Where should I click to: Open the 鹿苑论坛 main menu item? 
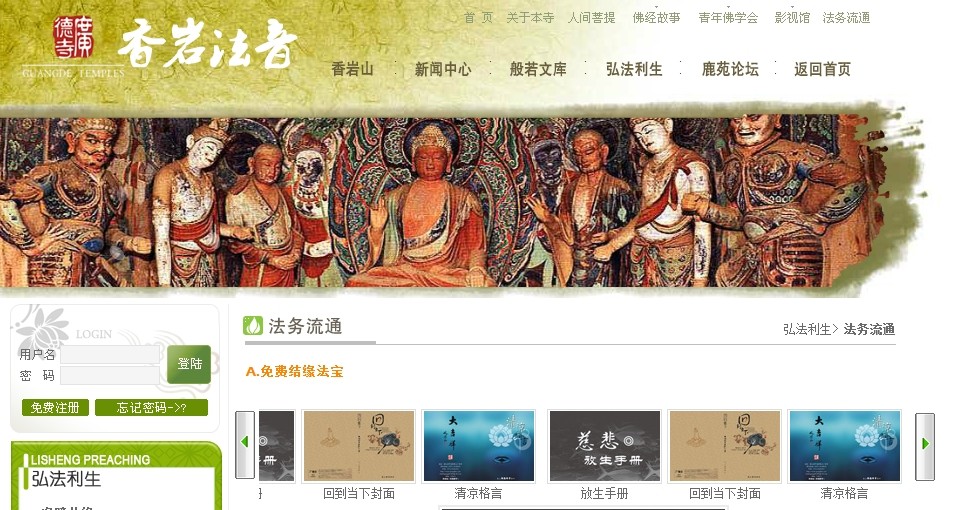click(x=730, y=69)
